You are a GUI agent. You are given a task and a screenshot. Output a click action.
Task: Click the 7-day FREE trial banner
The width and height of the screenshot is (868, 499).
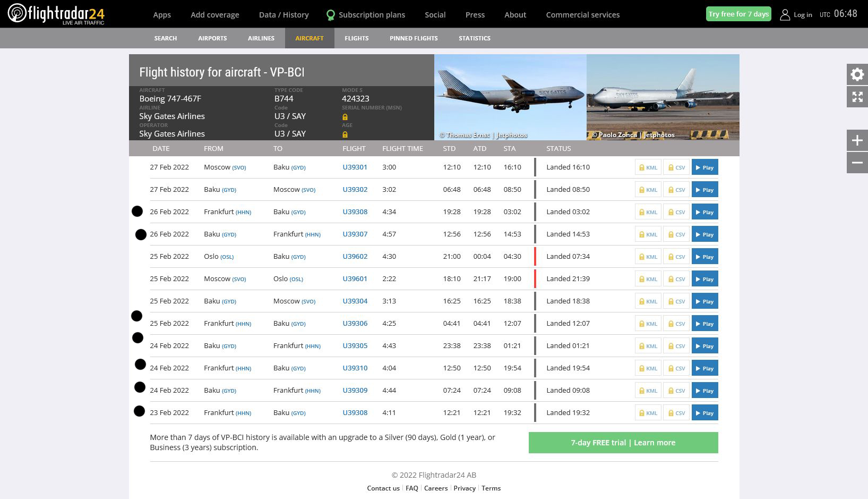[x=623, y=443]
